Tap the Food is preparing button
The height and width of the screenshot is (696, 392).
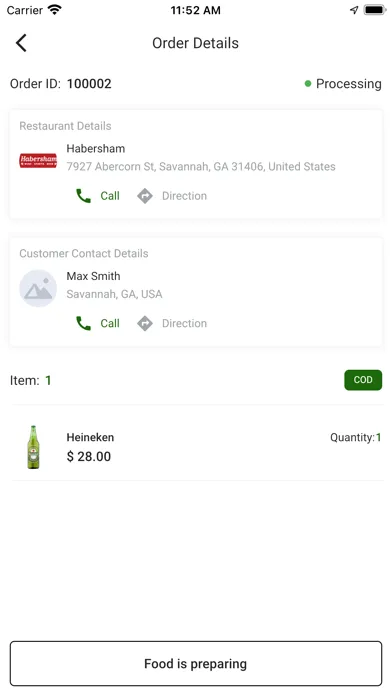196,664
